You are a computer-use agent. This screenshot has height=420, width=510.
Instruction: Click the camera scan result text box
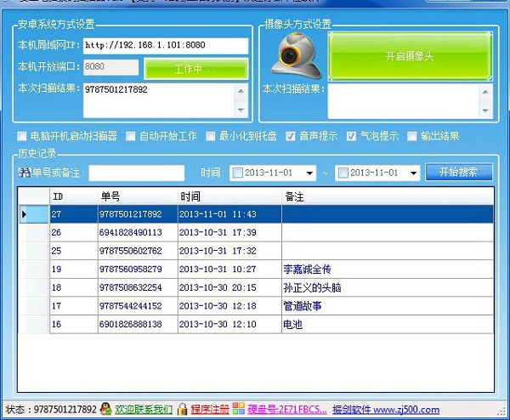(x=403, y=101)
